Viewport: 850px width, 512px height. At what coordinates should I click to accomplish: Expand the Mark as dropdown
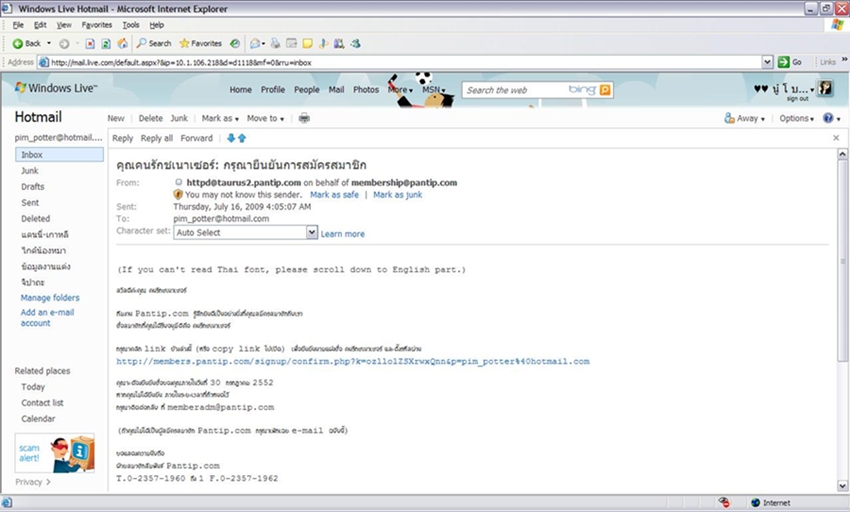[220, 118]
